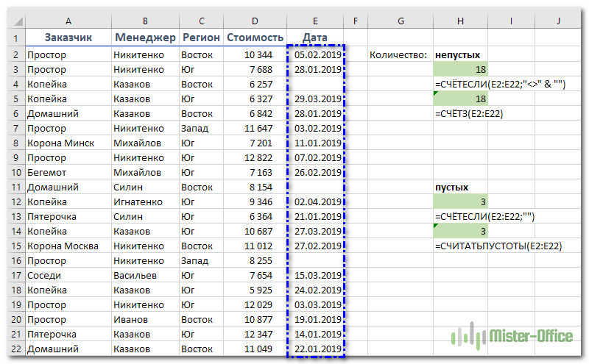Click the СЧИТАТЬПУСТОТЫ formula text cell
This screenshot has height=364, width=589.
click(x=498, y=246)
